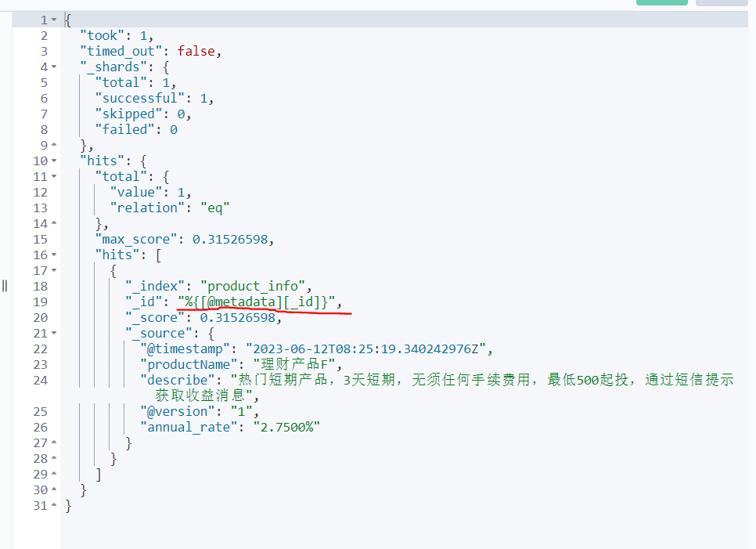Image resolution: width=756 pixels, height=549 pixels.
Task: Click line number 24 in gutter
Action: point(41,380)
